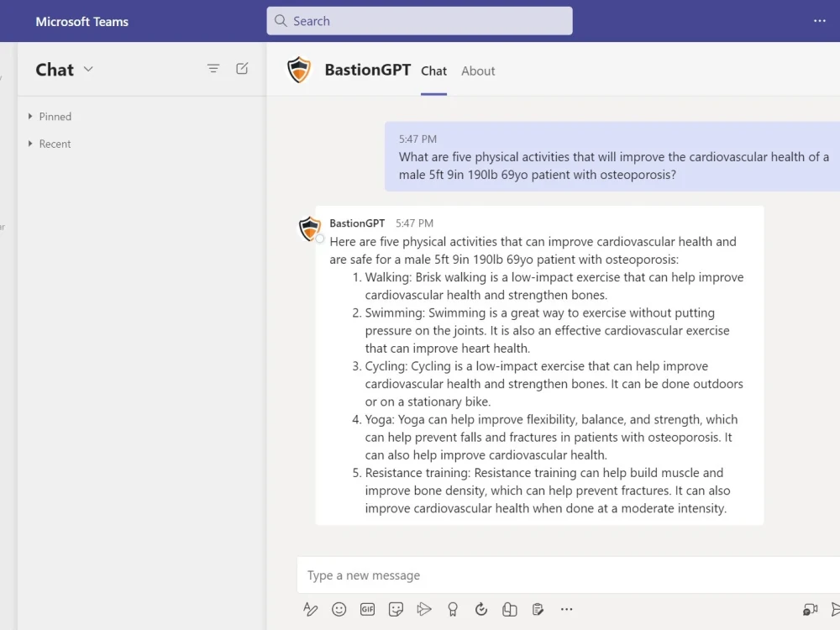Screen dimensions: 840x630
Task: Open the Stickers panel
Action: tap(396, 609)
